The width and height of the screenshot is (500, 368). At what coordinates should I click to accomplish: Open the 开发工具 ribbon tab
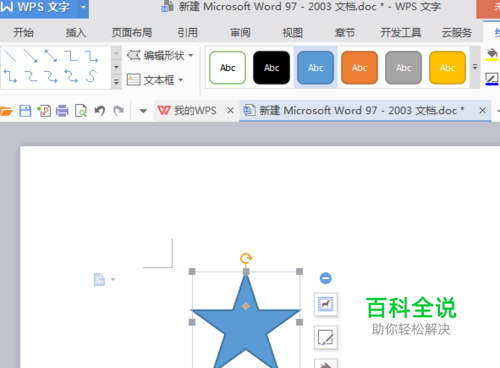[401, 33]
